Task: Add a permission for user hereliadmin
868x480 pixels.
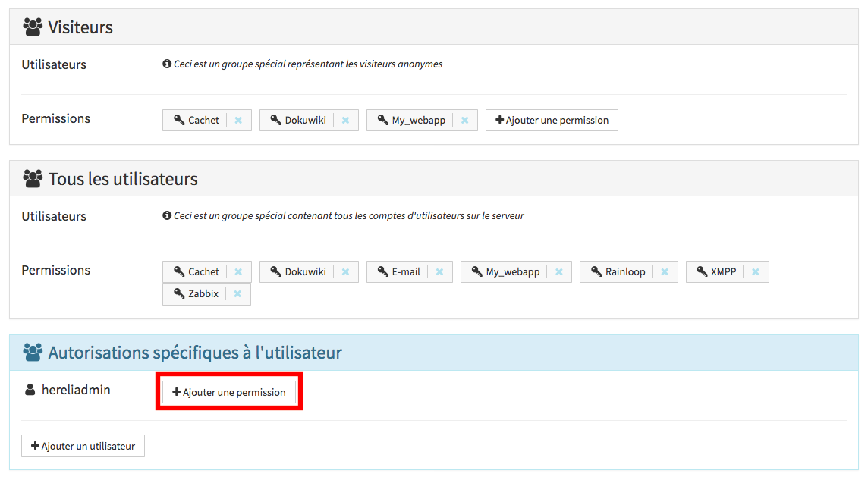Action: pyautogui.click(x=229, y=392)
